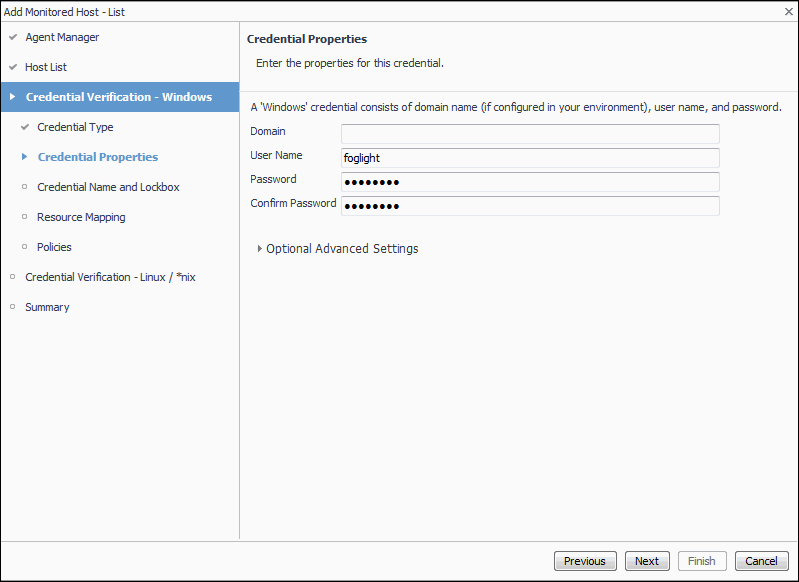Open the Policies wizard step
Viewport: 799px width, 582px height.
pos(54,247)
